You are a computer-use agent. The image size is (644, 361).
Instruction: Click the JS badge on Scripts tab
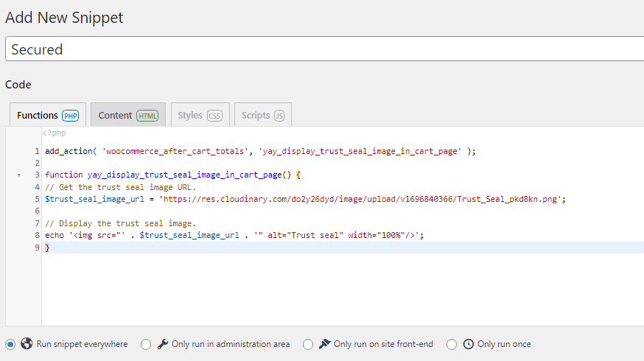(279, 116)
